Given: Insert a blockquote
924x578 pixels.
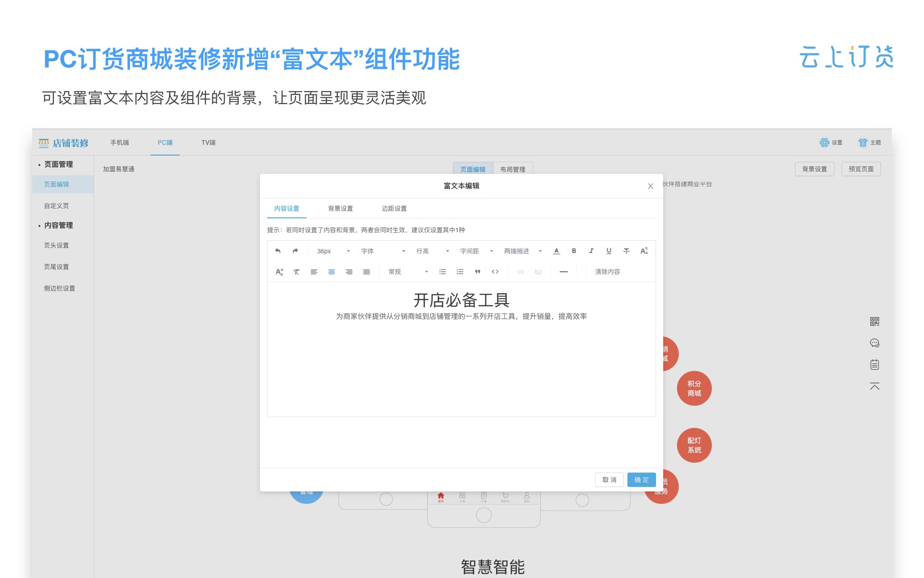Looking at the screenshot, I should pyautogui.click(x=477, y=272).
